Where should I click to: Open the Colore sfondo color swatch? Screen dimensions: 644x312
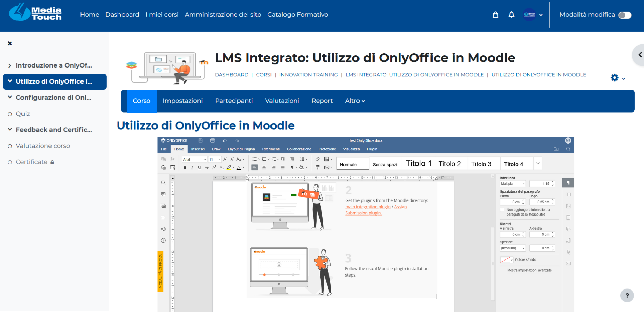tap(507, 260)
